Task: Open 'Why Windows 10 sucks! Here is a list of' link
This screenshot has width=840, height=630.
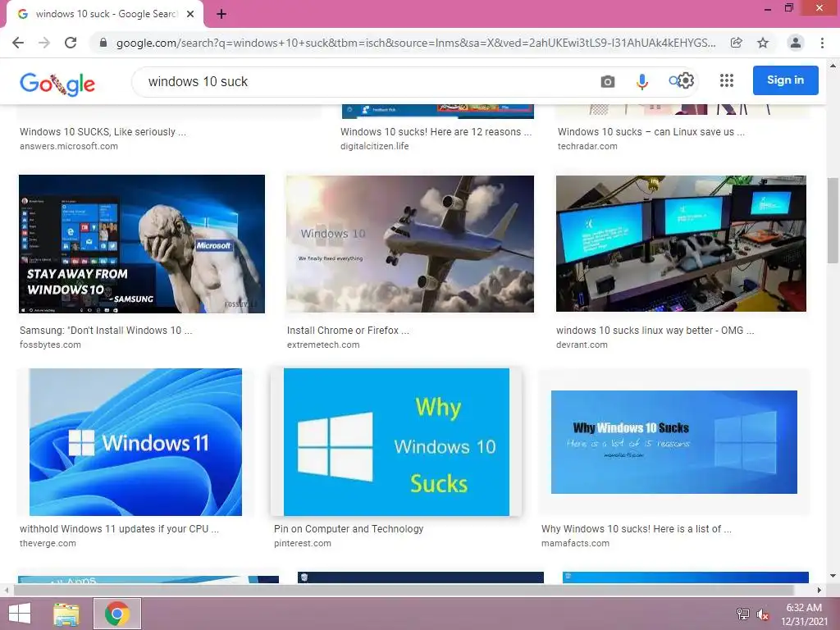Action: 637,529
